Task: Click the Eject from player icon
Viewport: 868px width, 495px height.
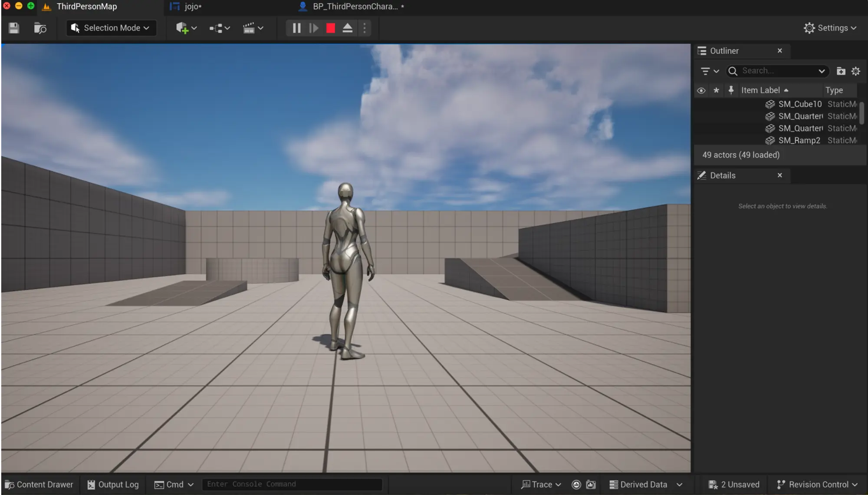Action: pyautogui.click(x=347, y=28)
